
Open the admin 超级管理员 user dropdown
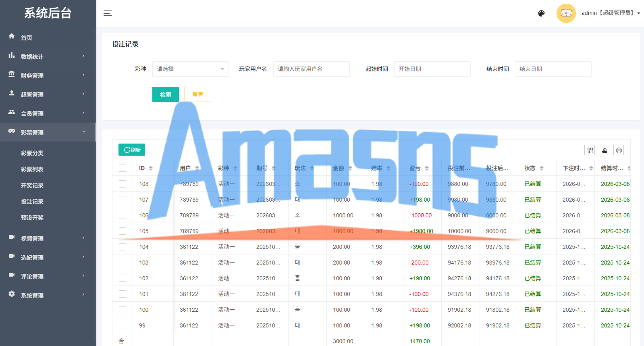(611, 13)
